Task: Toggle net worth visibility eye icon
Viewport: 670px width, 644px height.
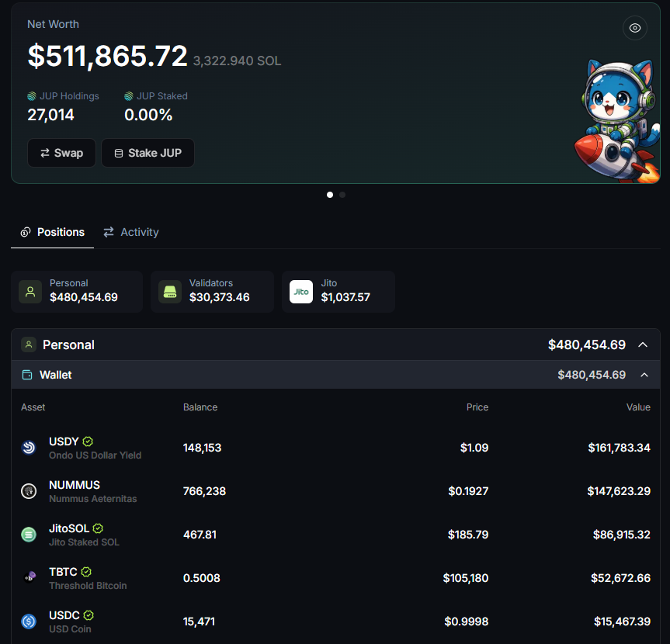Action: pos(634,28)
